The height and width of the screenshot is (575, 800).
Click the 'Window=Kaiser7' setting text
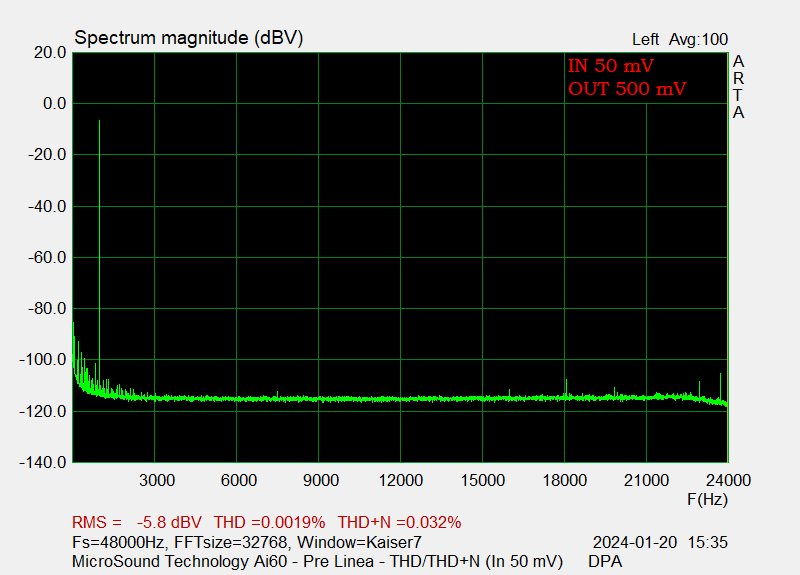[x=359, y=542]
